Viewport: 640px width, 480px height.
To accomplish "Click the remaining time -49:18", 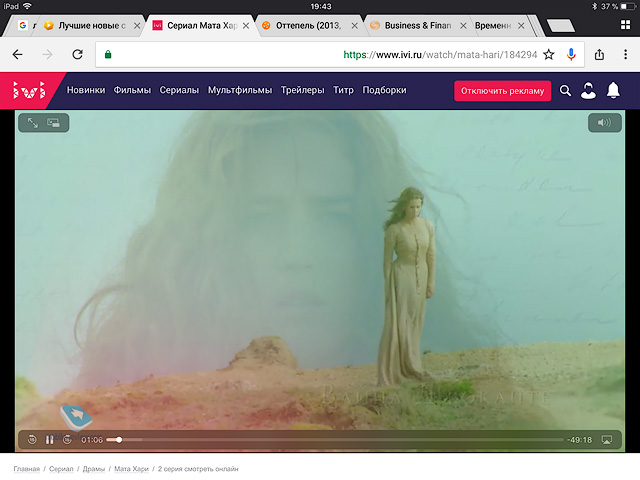I will tap(580, 440).
